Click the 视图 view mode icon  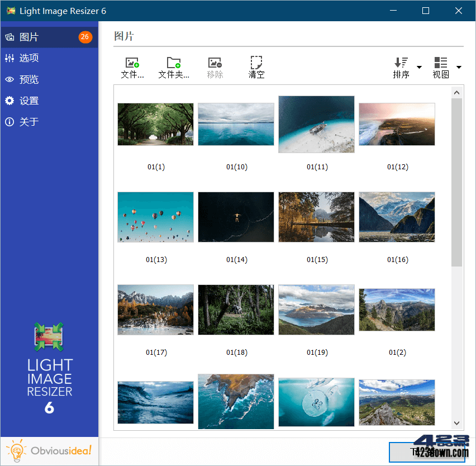point(440,63)
